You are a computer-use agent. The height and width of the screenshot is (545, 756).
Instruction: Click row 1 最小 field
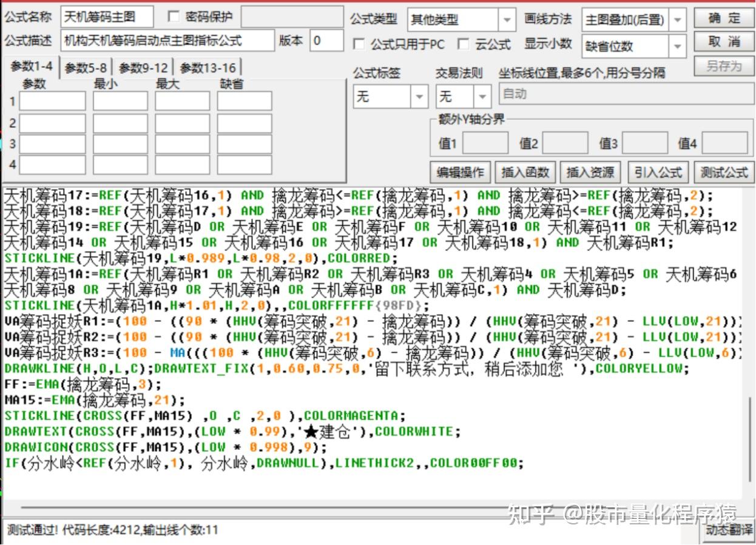(x=120, y=101)
